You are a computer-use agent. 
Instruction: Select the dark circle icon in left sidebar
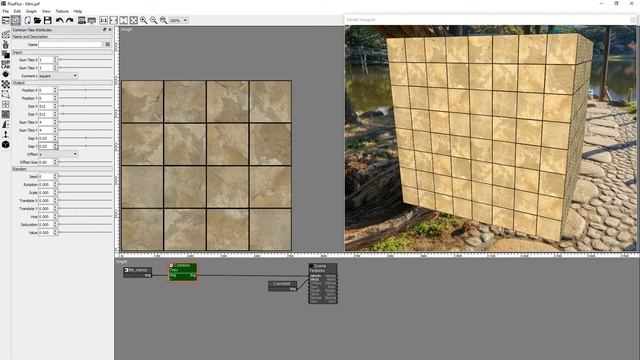[x=6, y=74]
